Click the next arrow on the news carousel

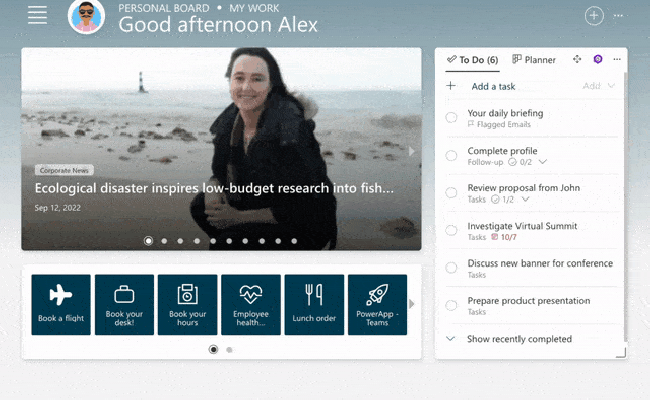point(412,151)
